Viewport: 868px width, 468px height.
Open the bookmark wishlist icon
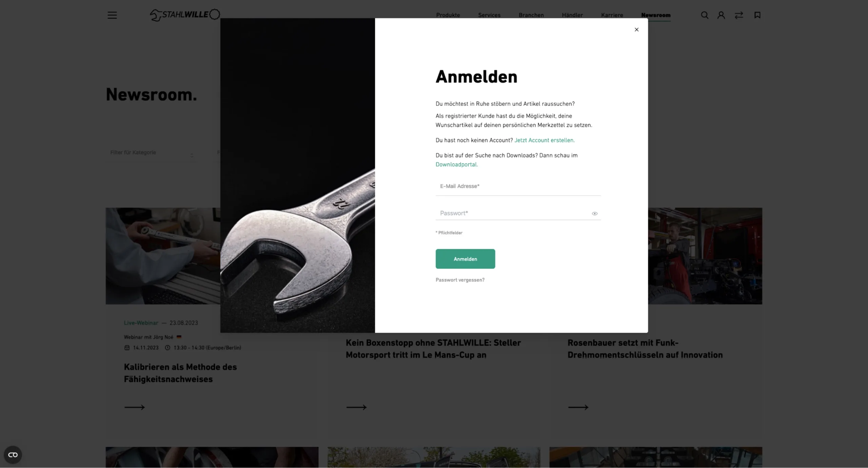(757, 15)
